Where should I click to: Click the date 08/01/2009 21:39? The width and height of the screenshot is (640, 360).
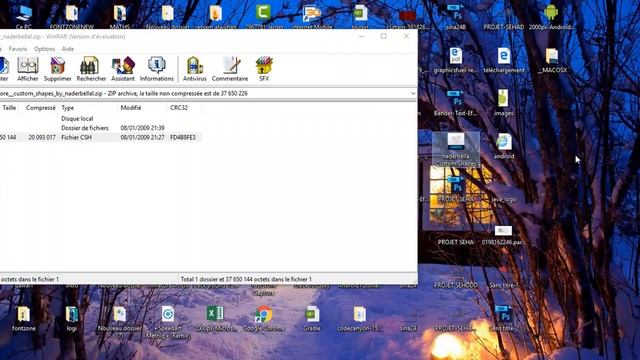click(142, 128)
